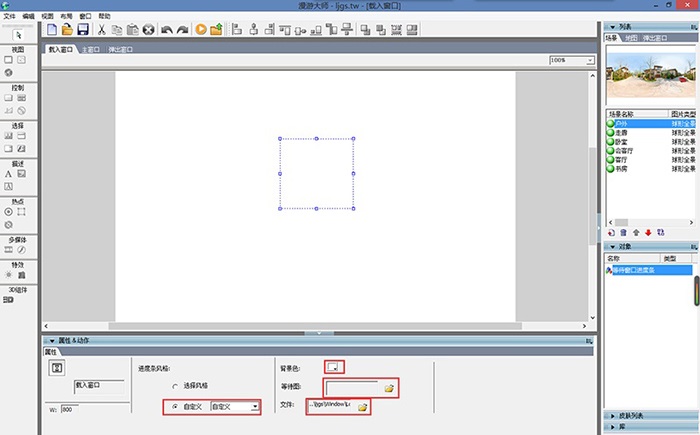Open the 帮助 menu
Image resolution: width=700 pixels, height=435 pixels.
pyautogui.click(x=104, y=17)
